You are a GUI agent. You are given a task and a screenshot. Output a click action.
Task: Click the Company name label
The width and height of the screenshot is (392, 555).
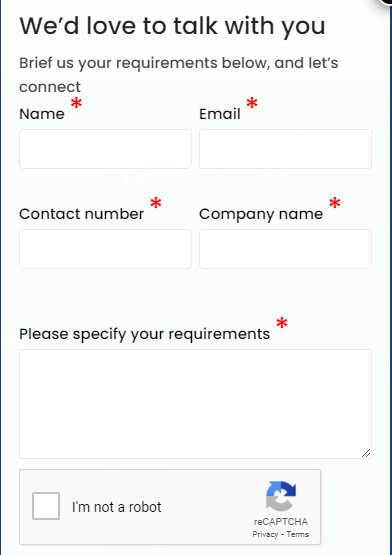tap(261, 214)
